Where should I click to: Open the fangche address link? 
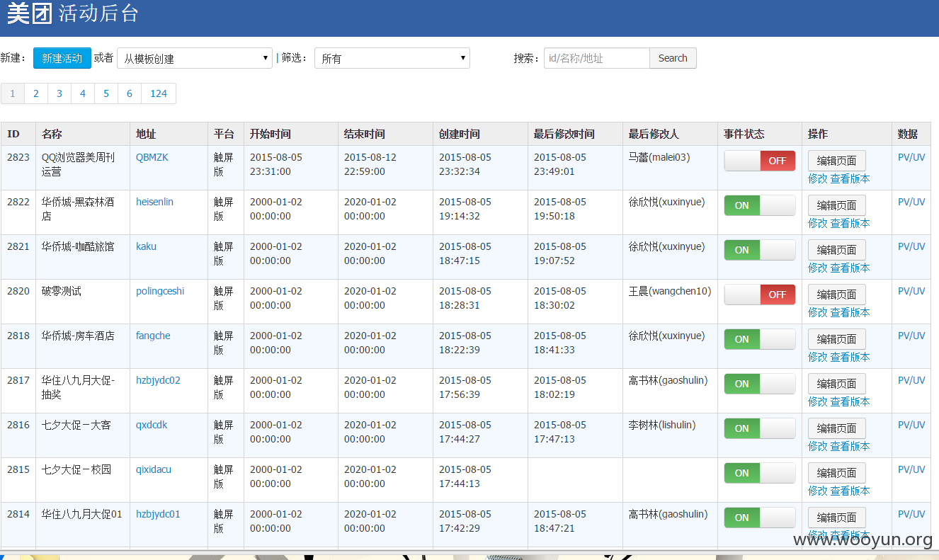[x=153, y=336]
